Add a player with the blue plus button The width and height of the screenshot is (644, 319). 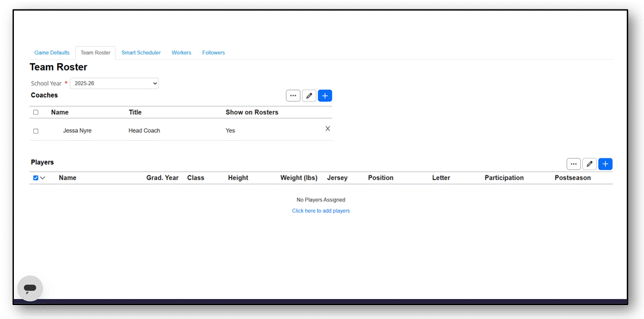605,164
